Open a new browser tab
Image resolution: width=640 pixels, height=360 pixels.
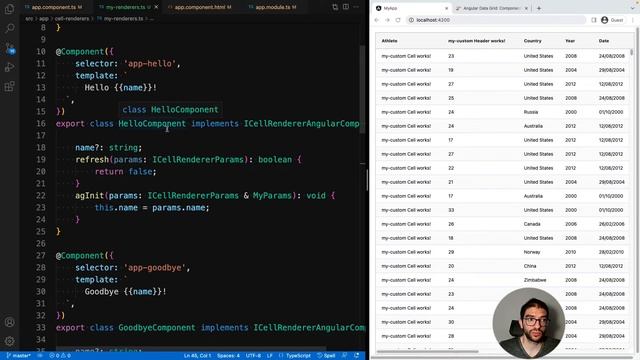tap(539, 8)
